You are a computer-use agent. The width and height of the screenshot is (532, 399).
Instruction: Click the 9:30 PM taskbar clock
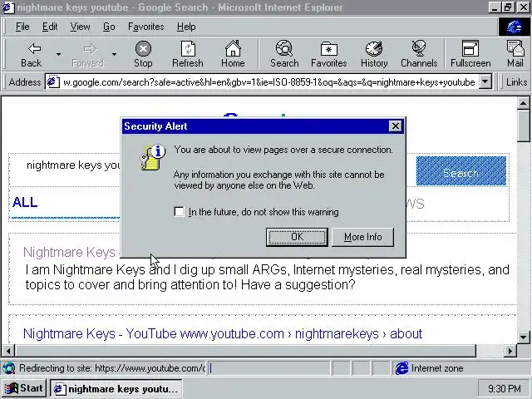[505, 389]
